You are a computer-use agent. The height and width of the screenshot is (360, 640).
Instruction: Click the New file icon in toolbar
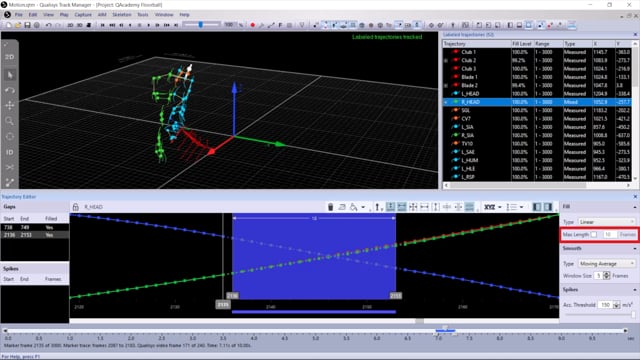9,25
